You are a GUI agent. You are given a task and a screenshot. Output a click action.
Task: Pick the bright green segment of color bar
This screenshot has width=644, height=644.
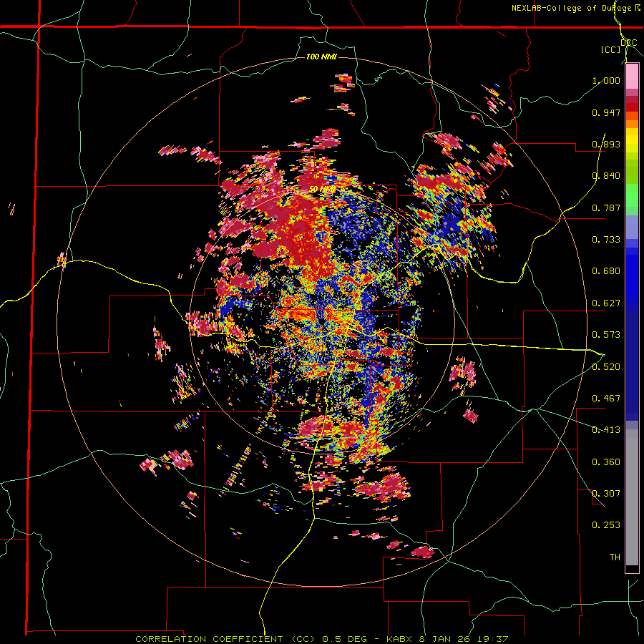[632, 195]
